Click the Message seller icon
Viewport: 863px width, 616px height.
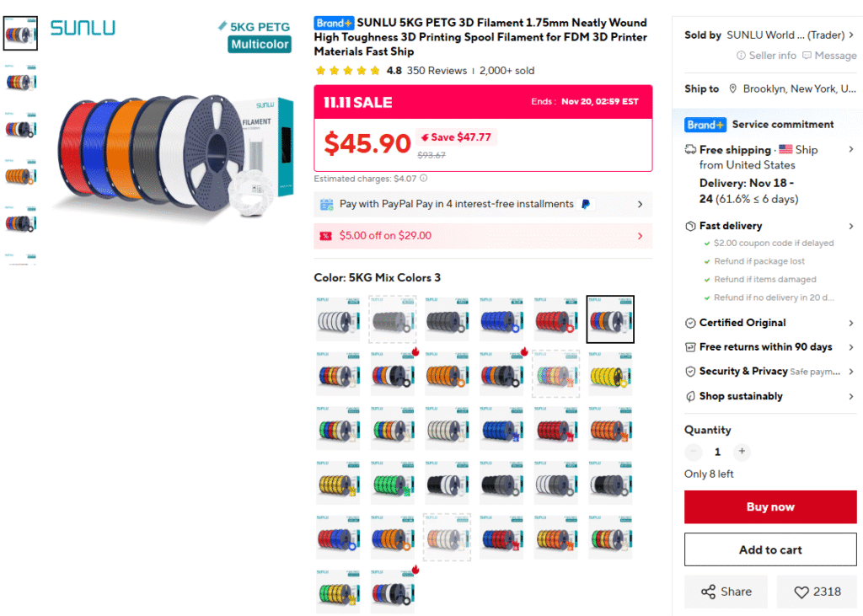pos(807,56)
